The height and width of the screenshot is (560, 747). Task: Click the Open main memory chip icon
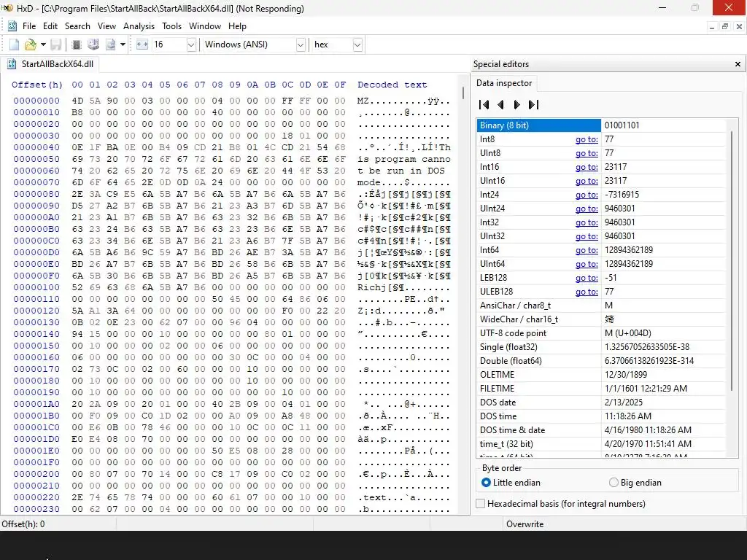coord(76,44)
